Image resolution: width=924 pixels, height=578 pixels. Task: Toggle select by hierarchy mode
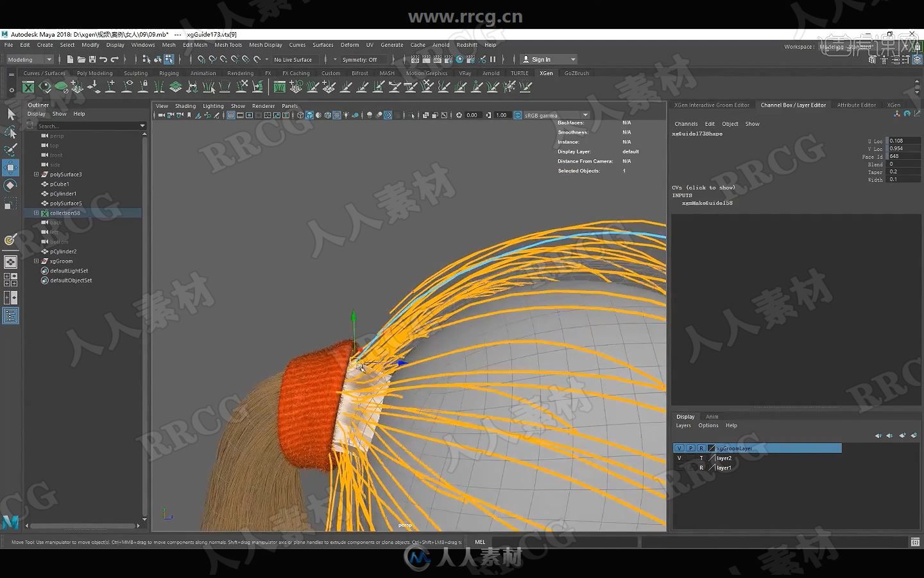(147, 59)
